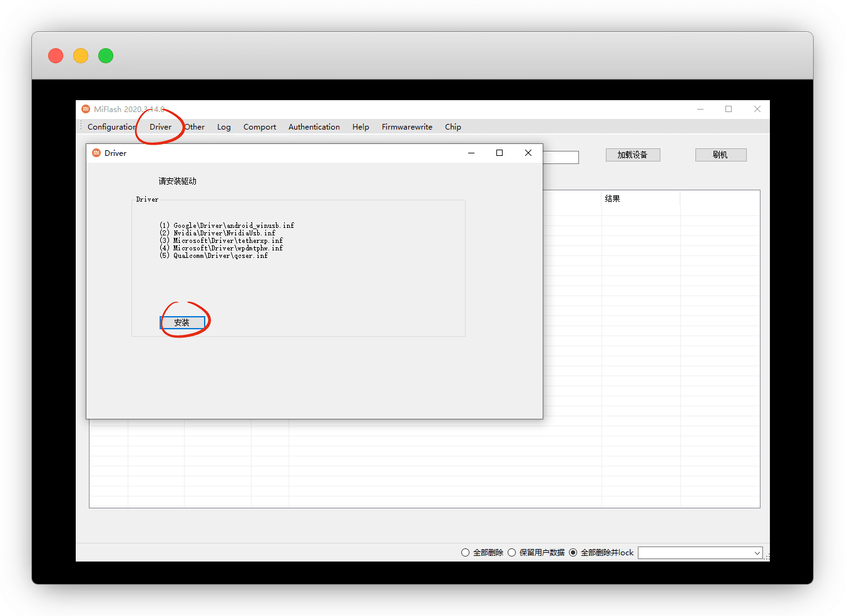Image resolution: width=845 pixels, height=616 pixels.
Task: Open the Driver menu
Action: click(x=160, y=126)
